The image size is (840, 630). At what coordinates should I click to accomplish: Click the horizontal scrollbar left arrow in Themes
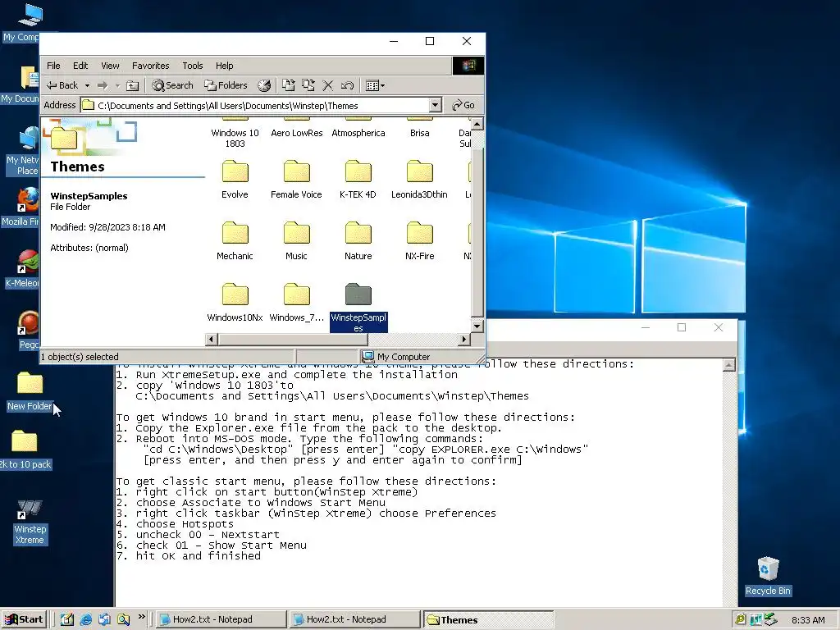[x=212, y=339]
